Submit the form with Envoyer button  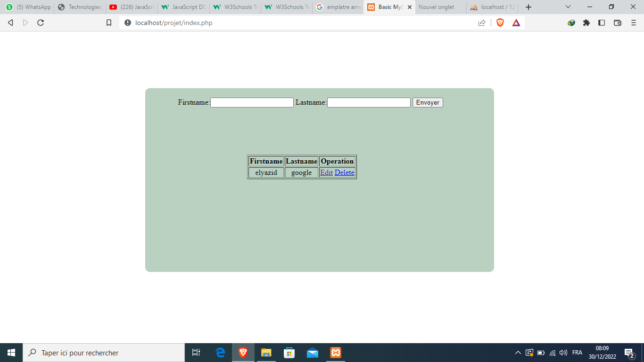click(428, 102)
